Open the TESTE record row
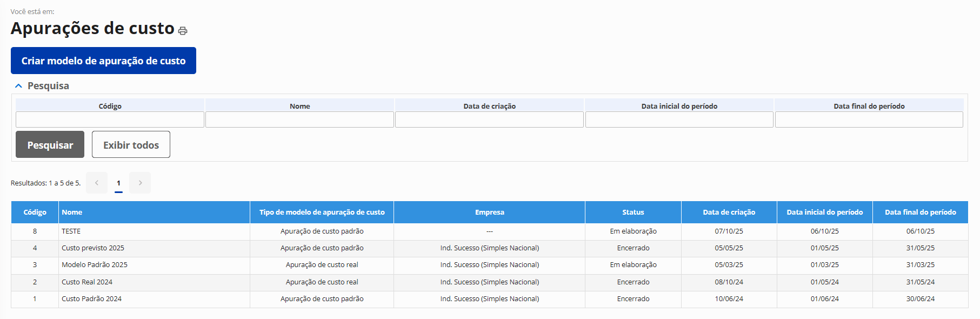The width and height of the screenshot is (980, 319). point(71,231)
